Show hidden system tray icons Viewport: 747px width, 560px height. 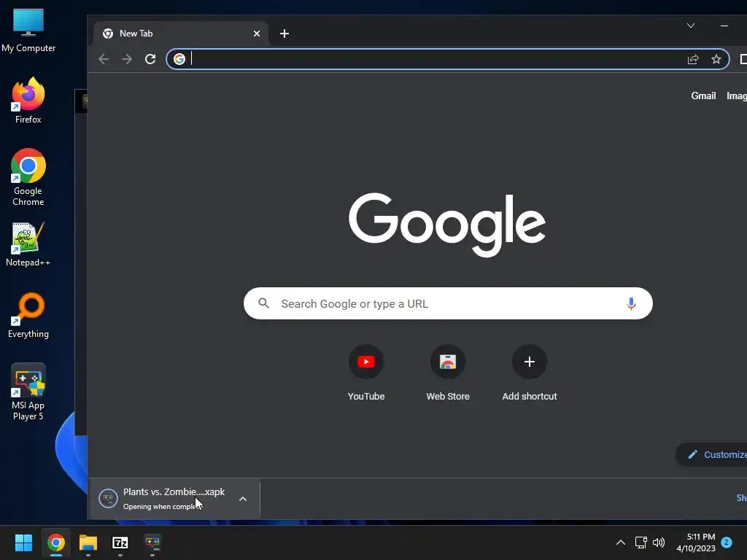pos(620,542)
